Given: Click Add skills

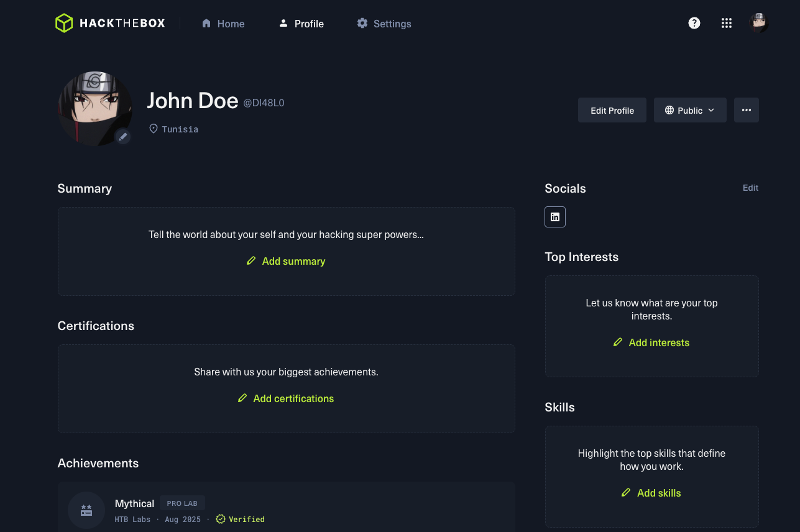Looking at the screenshot, I should pos(651,493).
